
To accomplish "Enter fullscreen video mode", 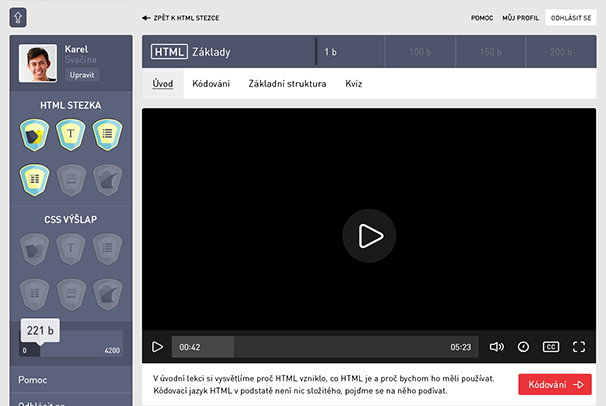I will click(579, 347).
